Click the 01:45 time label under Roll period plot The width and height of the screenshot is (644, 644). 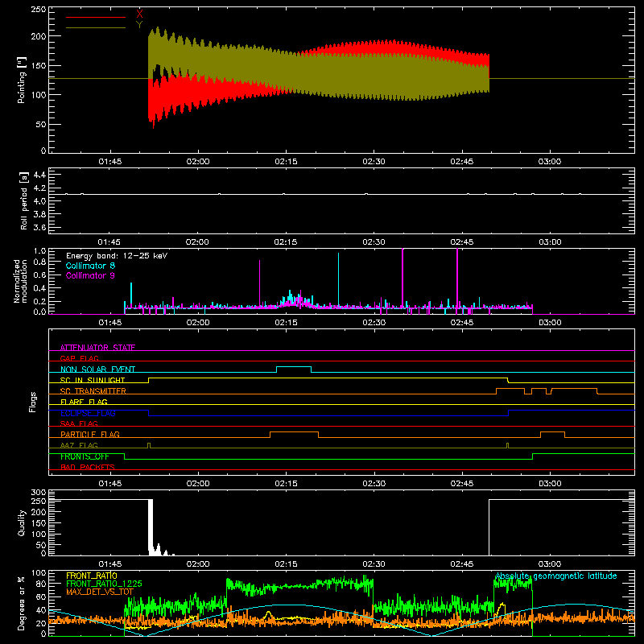point(109,242)
